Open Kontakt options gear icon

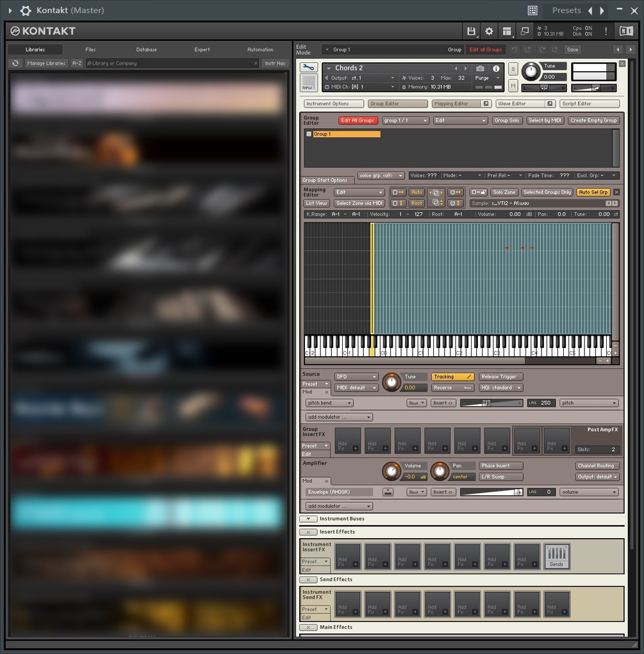tap(489, 31)
